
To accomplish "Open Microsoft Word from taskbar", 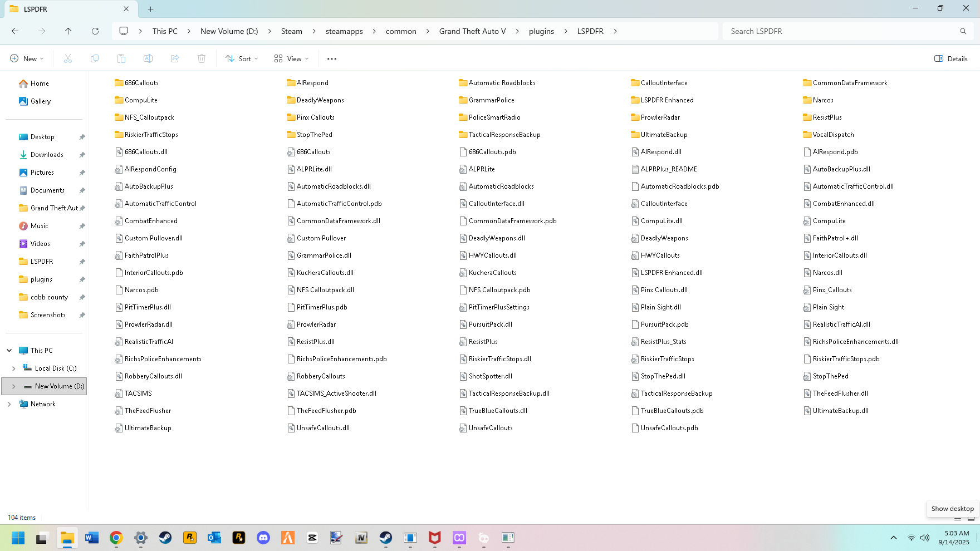I will [x=92, y=538].
